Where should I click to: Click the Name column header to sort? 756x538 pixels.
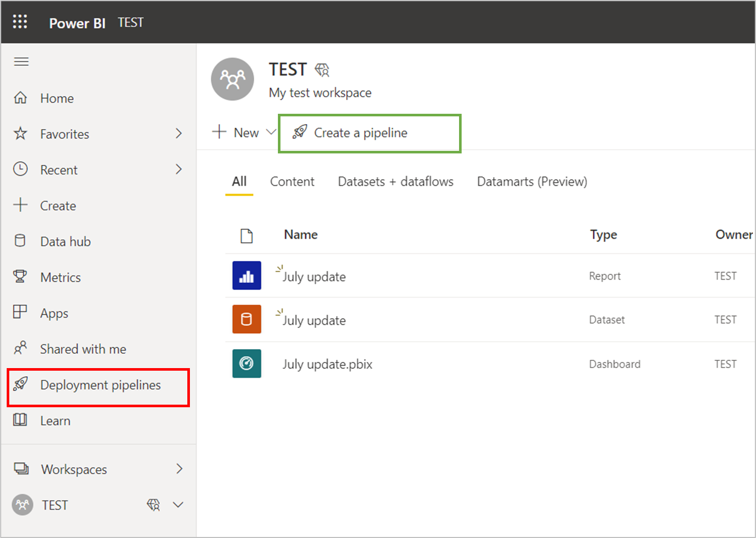[x=301, y=234]
